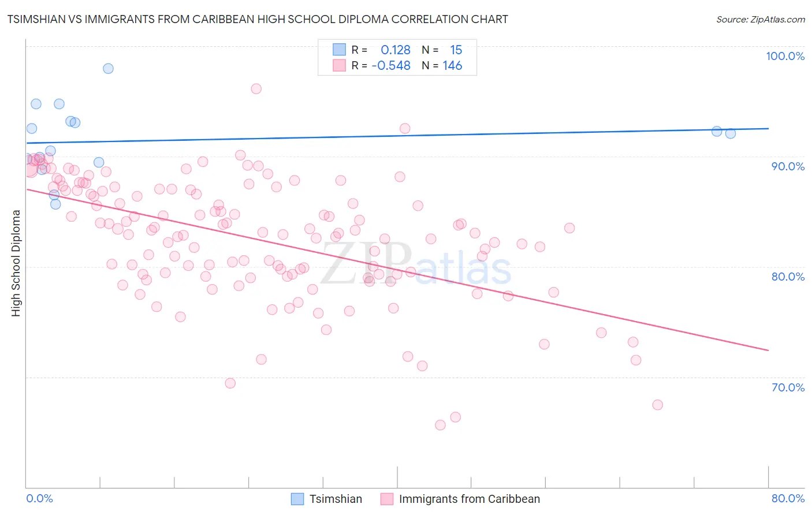Click the Tsimshian legend label
Screen dimensions: 812x515
tap(336, 499)
